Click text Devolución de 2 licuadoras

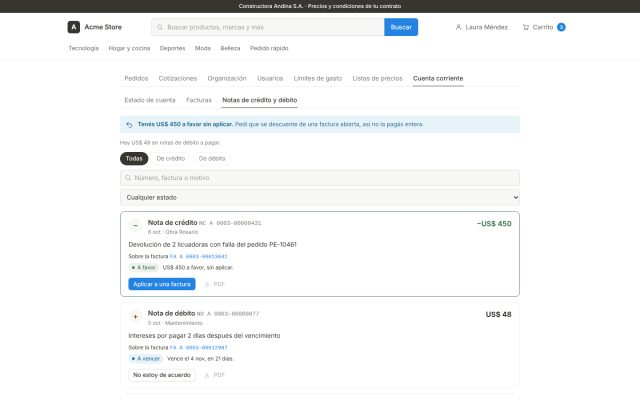point(212,244)
